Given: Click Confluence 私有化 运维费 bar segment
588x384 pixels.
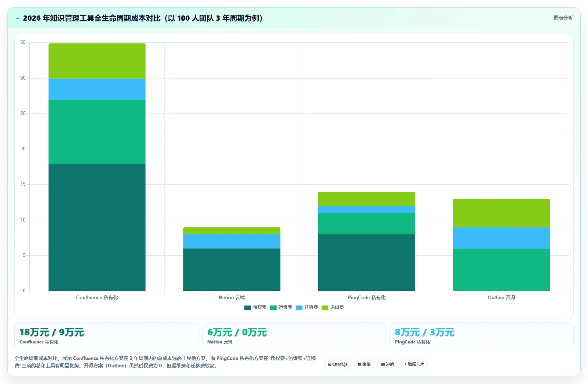Looking at the screenshot, I should pyautogui.click(x=97, y=132).
